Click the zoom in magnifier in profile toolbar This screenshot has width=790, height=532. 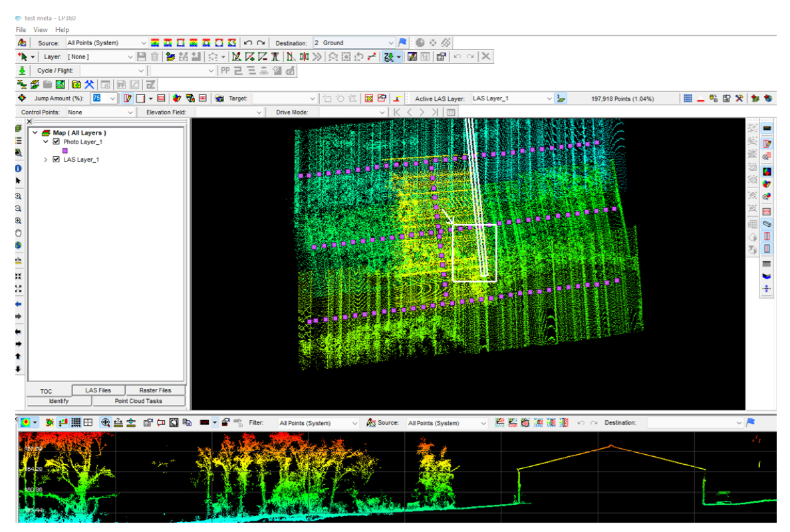(106, 422)
